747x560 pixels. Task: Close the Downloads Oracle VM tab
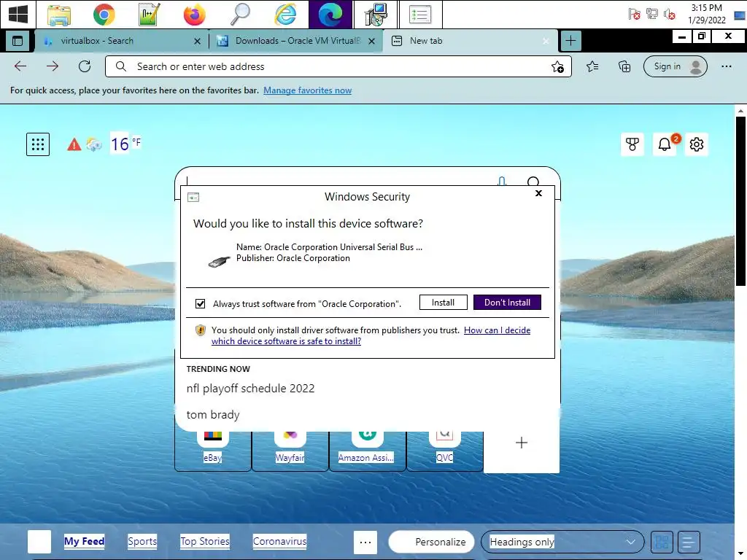[372, 42]
